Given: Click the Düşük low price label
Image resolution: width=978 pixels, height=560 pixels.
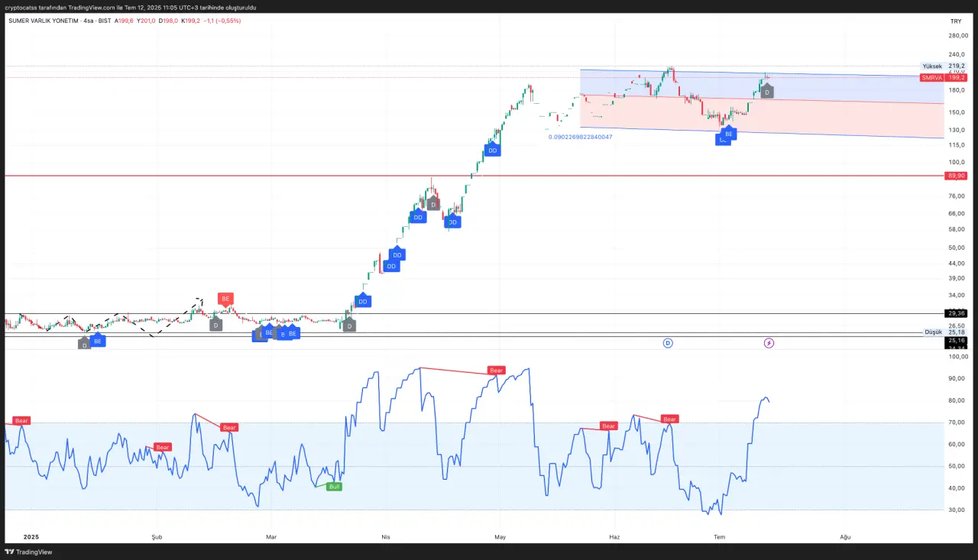Looking at the screenshot, I should click(934, 332).
